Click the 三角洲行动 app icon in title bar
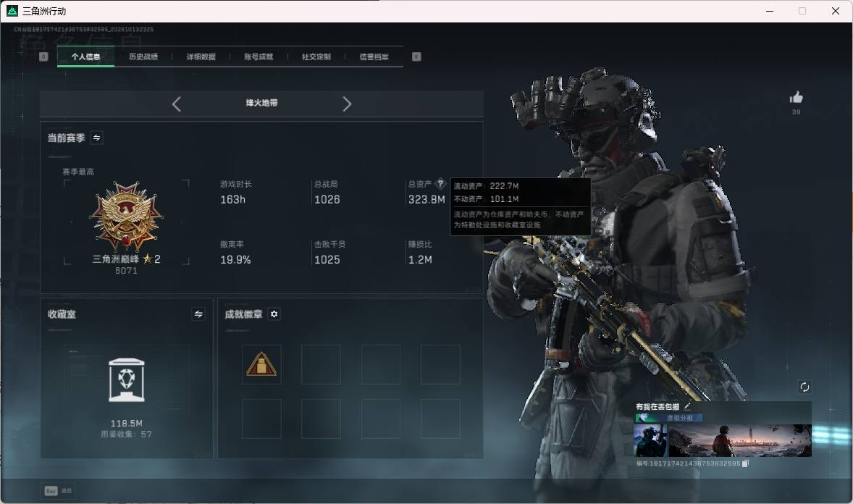Viewport: 853px width, 504px height. (12, 11)
